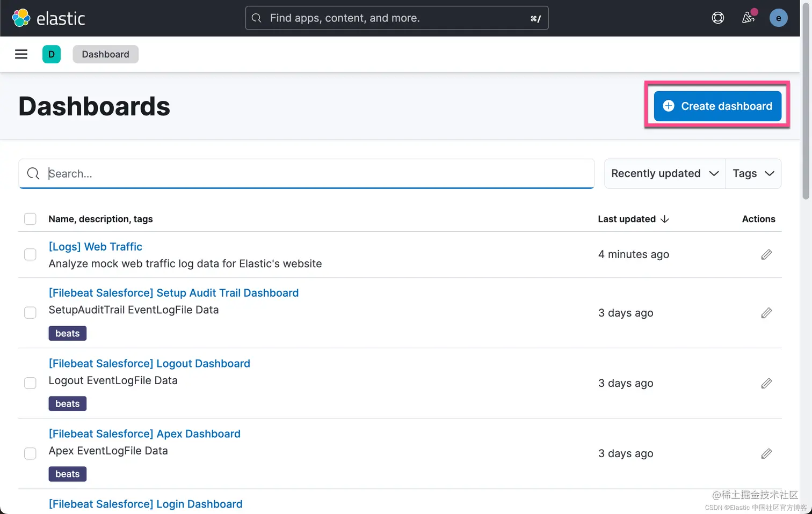Click the magnifier icon in the global search bar
The width and height of the screenshot is (812, 514).
[257, 18]
